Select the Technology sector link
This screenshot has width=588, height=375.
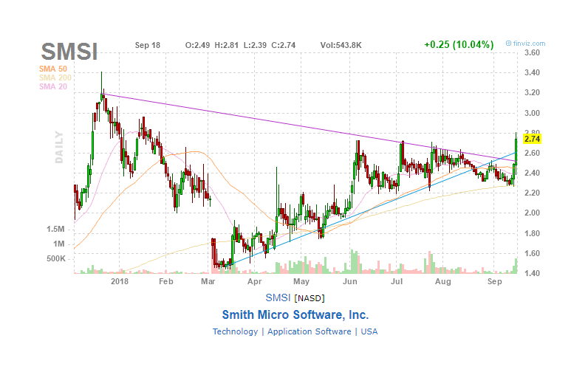click(x=235, y=331)
